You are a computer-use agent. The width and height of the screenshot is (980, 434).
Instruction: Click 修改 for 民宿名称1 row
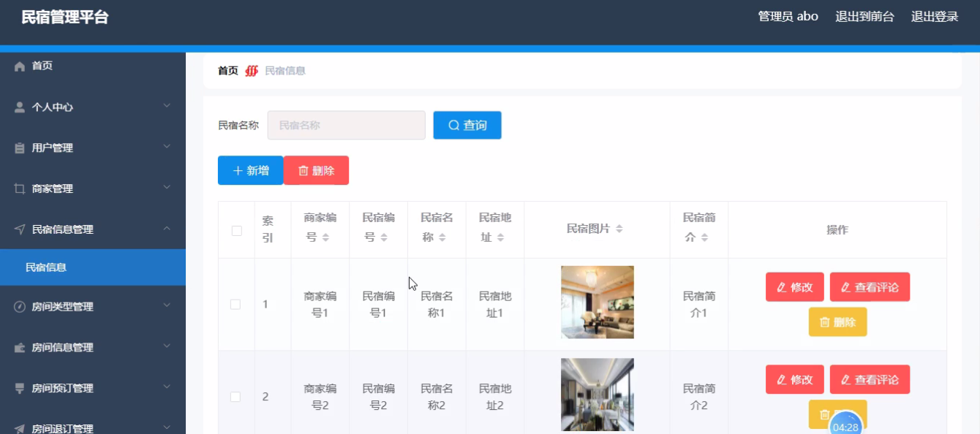[x=795, y=287]
